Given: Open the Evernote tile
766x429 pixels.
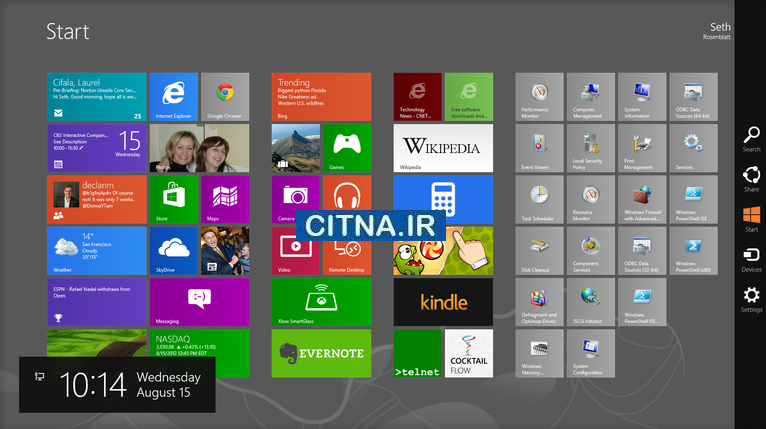Looking at the screenshot, I should 321,353.
